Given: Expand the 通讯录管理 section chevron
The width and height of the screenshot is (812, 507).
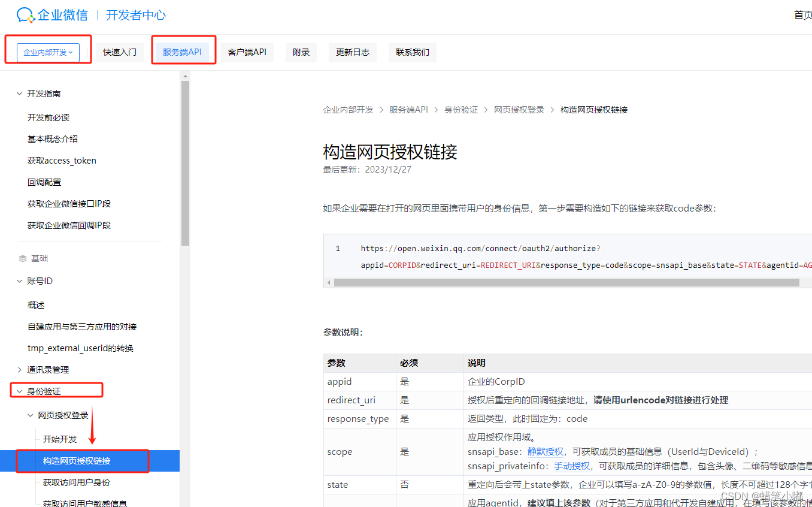Looking at the screenshot, I should point(19,370).
